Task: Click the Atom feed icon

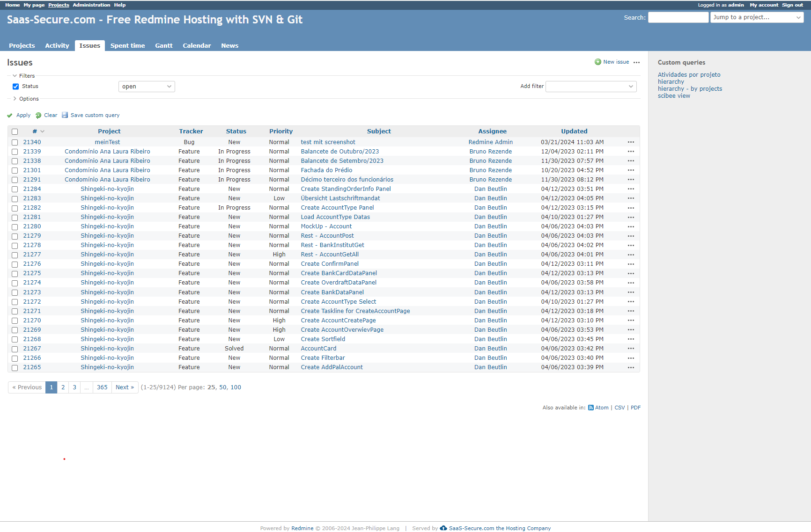Action: click(x=591, y=408)
